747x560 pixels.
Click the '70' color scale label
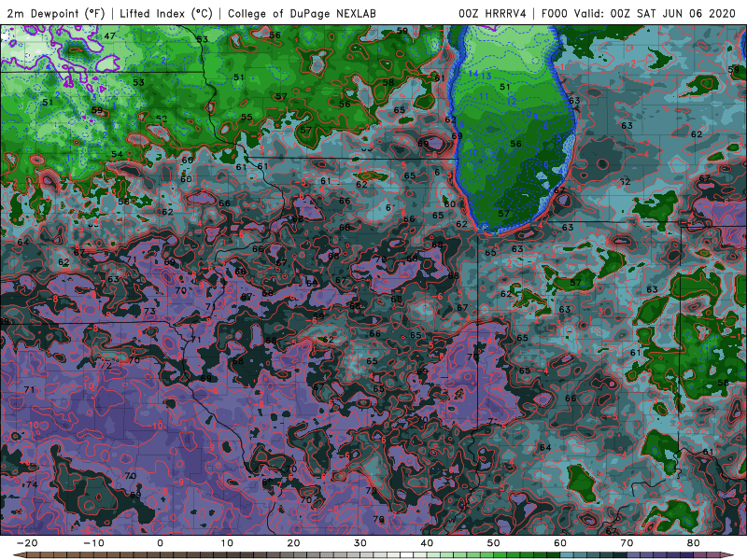pos(627,543)
